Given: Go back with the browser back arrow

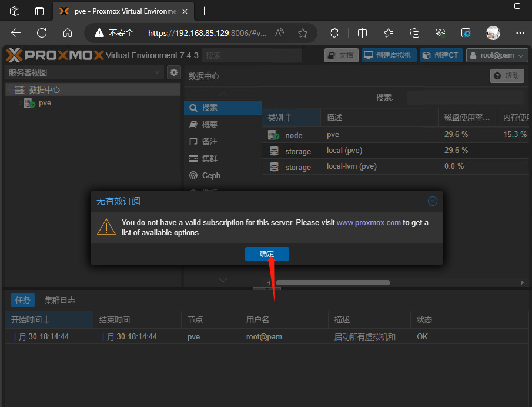Looking at the screenshot, I should click(x=16, y=33).
